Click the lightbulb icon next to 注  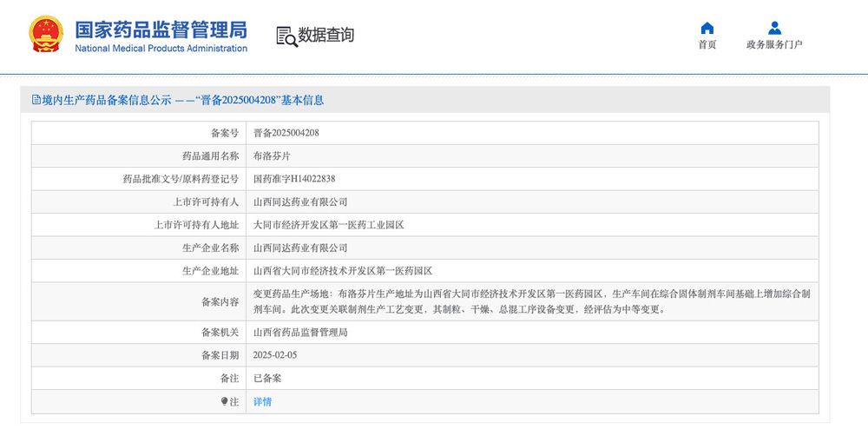point(224,401)
